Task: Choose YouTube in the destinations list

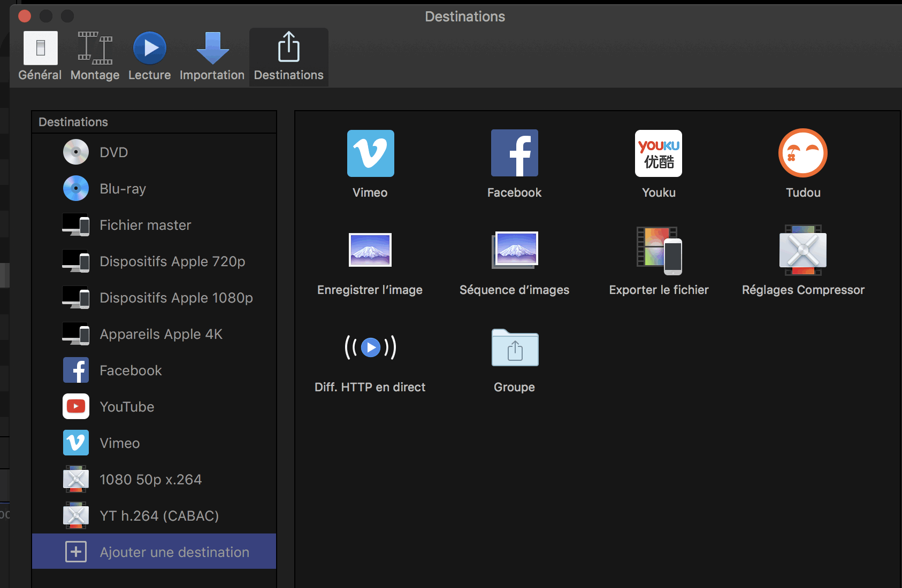Action: point(127,407)
